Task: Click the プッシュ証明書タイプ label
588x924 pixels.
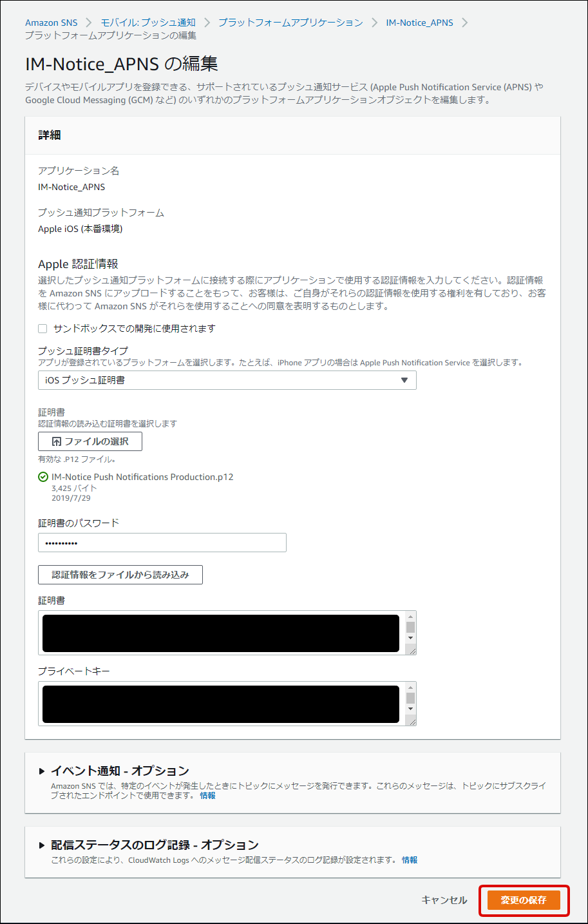Action: tap(83, 351)
